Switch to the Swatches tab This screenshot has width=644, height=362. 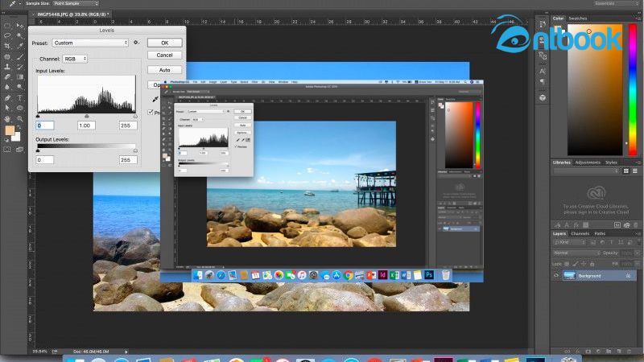point(577,19)
